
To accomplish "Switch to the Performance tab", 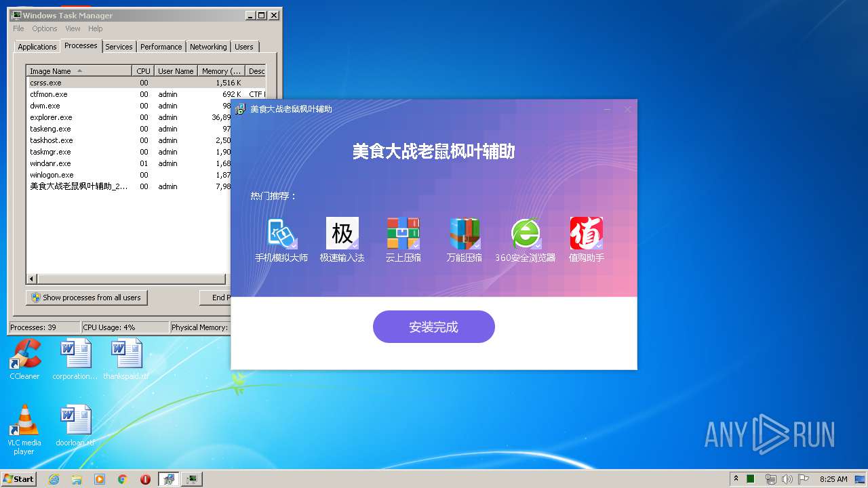I will click(161, 47).
